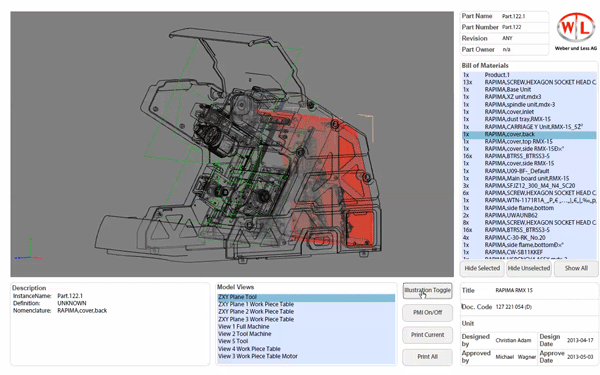Select RAPIMA,SFJZ12_300_M4_N4_SC20 row

tap(529, 186)
